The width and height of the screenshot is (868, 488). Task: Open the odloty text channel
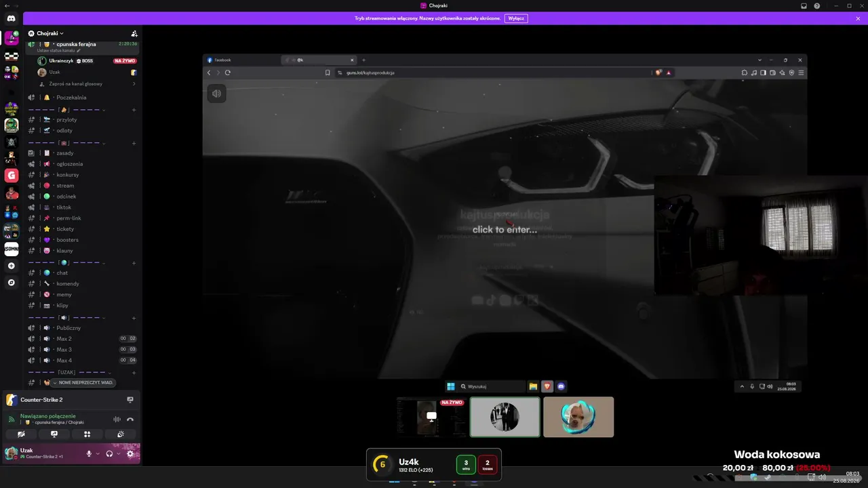coord(83,130)
